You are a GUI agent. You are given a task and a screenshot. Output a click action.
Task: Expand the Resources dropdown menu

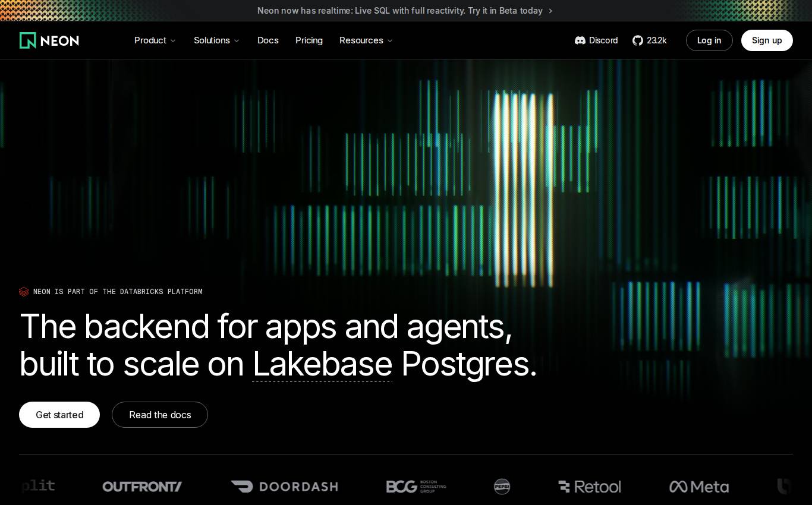366,40
